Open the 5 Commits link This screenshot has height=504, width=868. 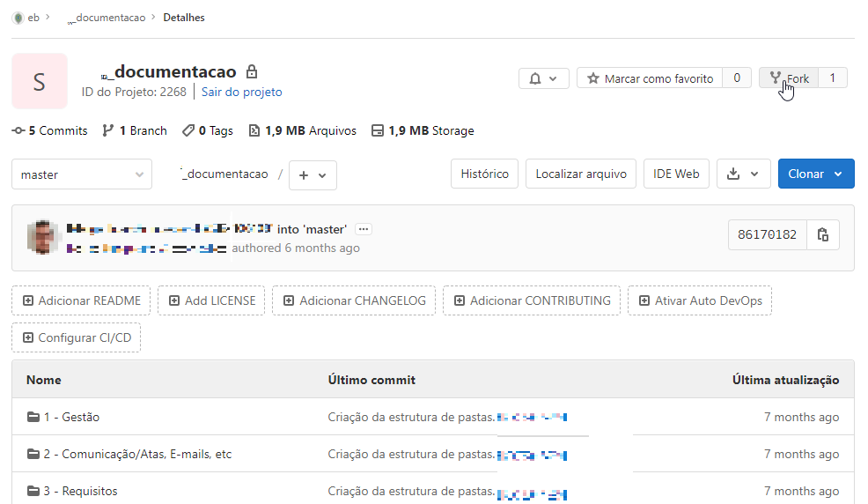pos(50,130)
